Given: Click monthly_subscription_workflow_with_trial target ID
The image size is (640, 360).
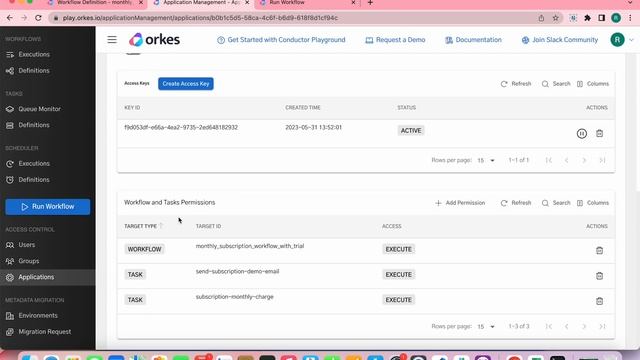Looking at the screenshot, I should [x=250, y=246].
